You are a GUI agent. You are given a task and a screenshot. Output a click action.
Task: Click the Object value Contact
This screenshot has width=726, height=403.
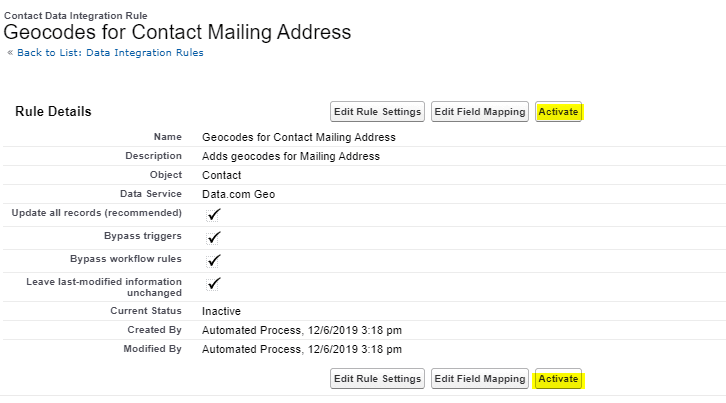pyautogui.click(x=221, y=175)
